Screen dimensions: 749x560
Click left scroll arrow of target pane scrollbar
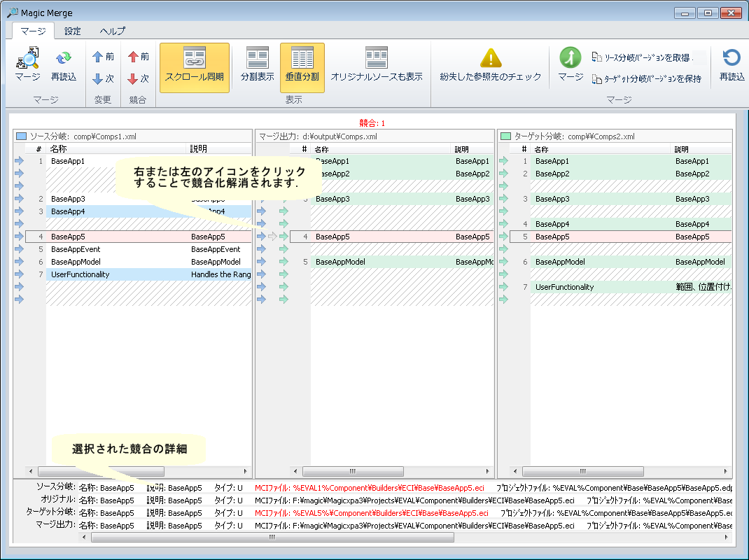pyautogui.click(x=515, y=471)
